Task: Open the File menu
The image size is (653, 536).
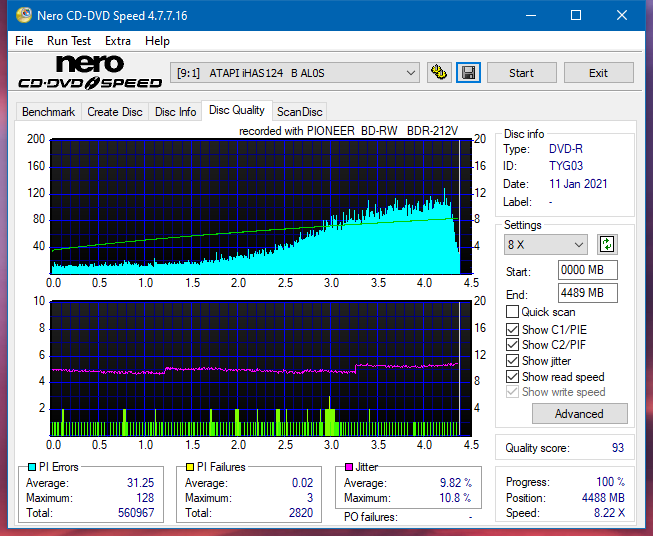Action: 24,41
